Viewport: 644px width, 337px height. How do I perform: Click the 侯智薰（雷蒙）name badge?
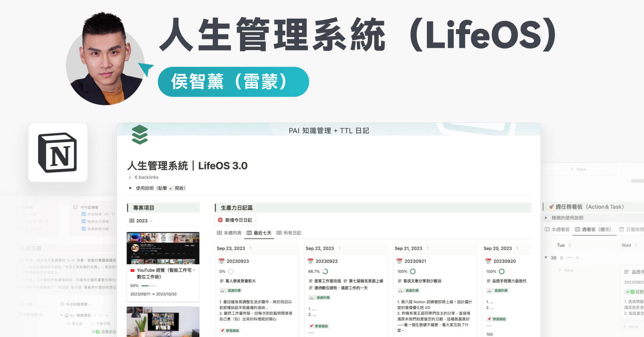(x=233, y=82)
